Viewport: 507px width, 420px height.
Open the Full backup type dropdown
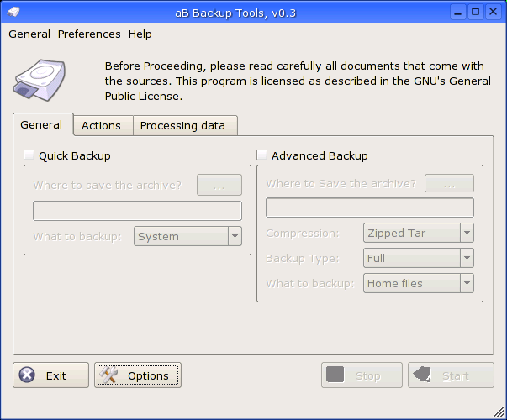click(x=419, y=258)
